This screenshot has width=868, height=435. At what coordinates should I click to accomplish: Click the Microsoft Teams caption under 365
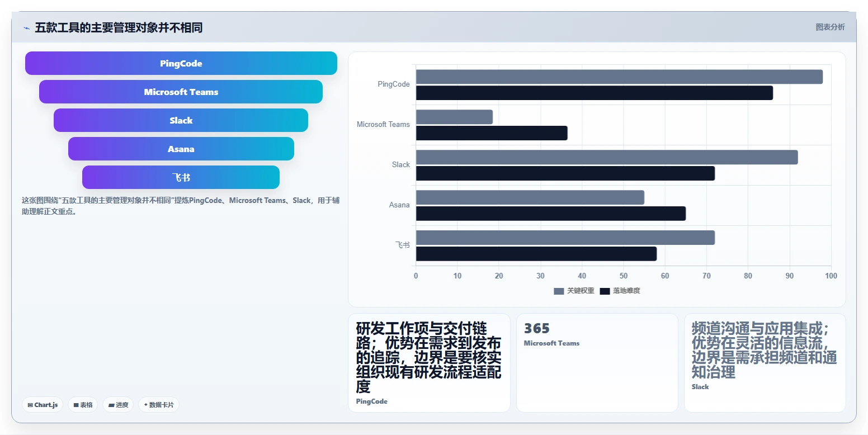coord(551,343)
